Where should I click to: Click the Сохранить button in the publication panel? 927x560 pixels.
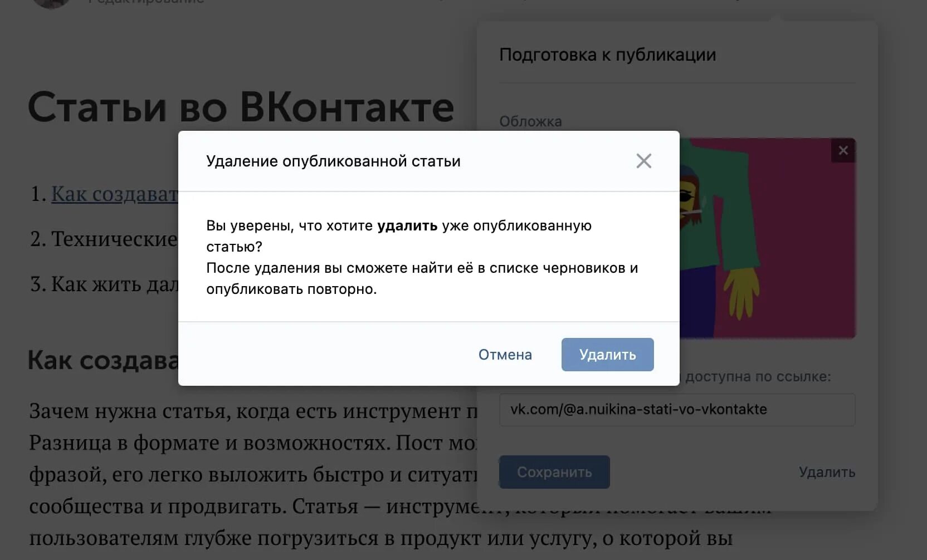[x=554, y=472]
